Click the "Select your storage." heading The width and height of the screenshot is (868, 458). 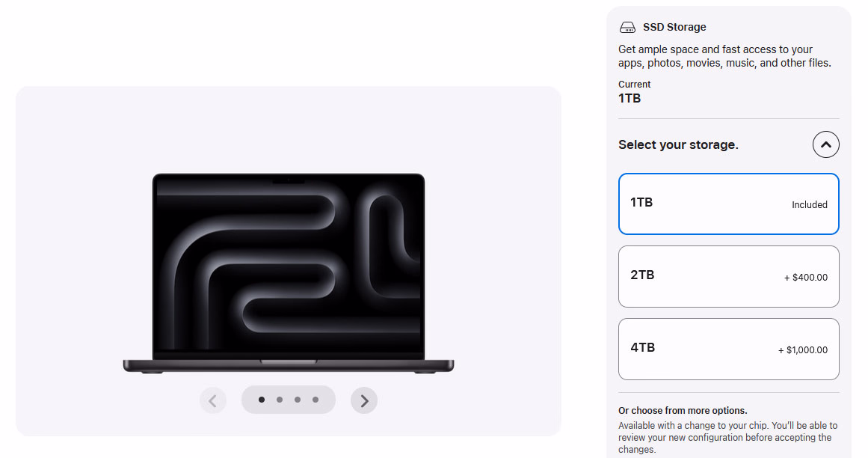coord(679,144)
